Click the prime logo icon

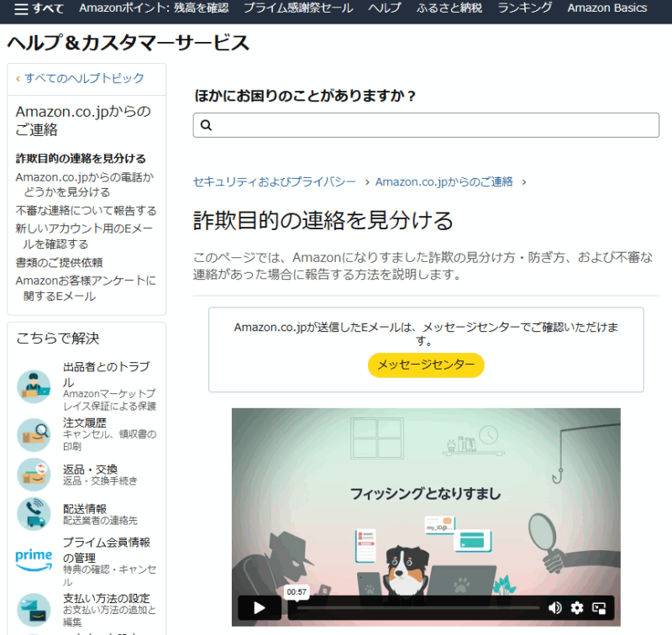click(34, 556)
